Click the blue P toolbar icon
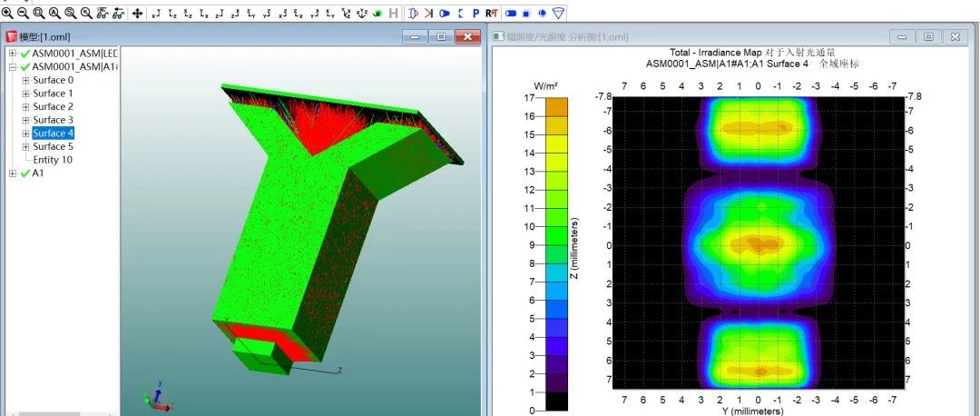Image resolution: width=980 pixels, height=416 pixels. tap(476, 14)
